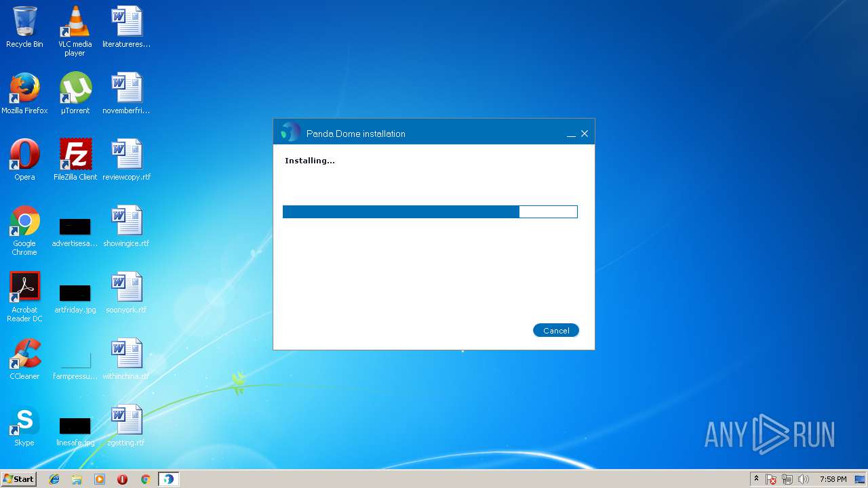Select the reviewcopy.rtf file icon

click(126, 160)
